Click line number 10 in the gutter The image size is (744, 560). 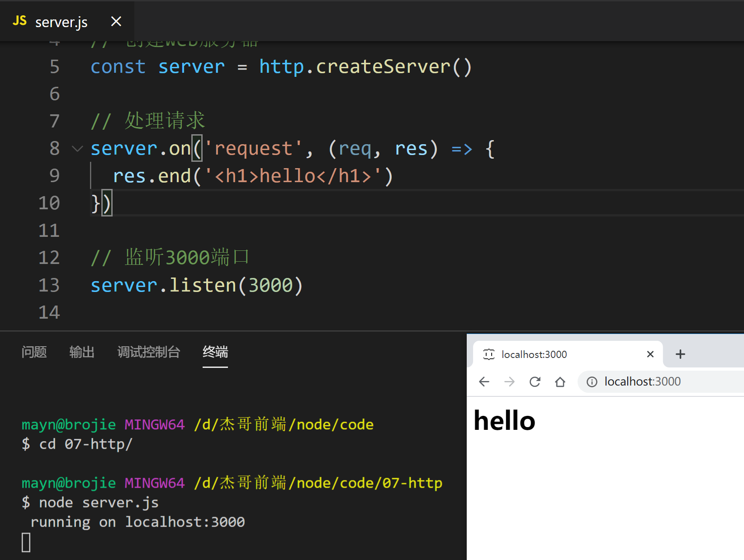pos(49,203)
